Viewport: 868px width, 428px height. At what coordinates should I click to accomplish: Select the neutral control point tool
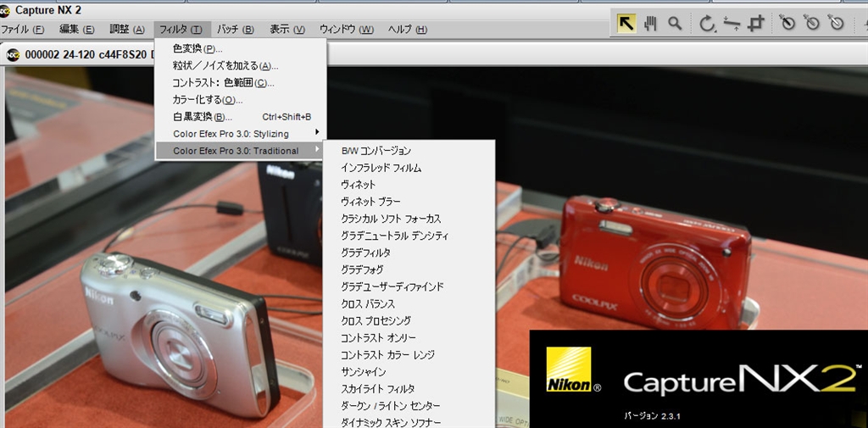[811, 23]
